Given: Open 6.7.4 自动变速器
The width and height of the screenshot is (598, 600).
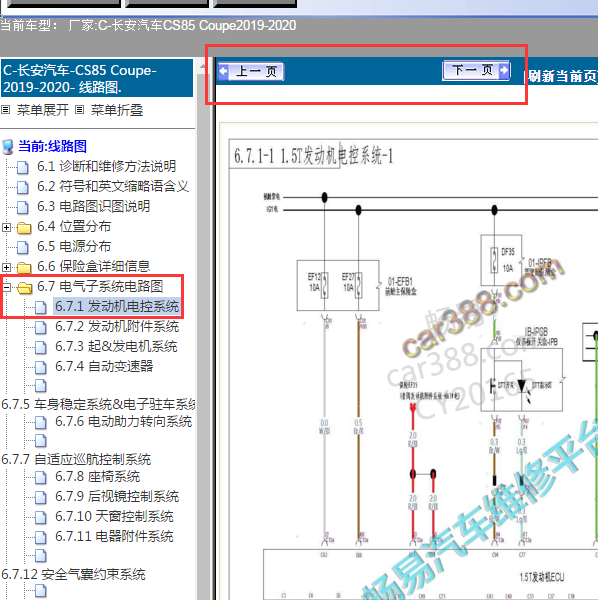Looking at the screenshot, I should click(x=104, y=366).
